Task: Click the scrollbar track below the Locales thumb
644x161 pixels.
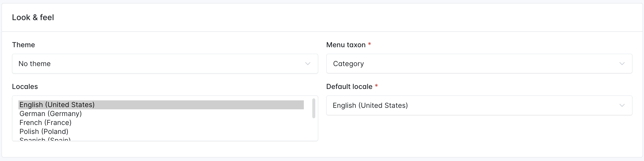Action: pos(314,129)
